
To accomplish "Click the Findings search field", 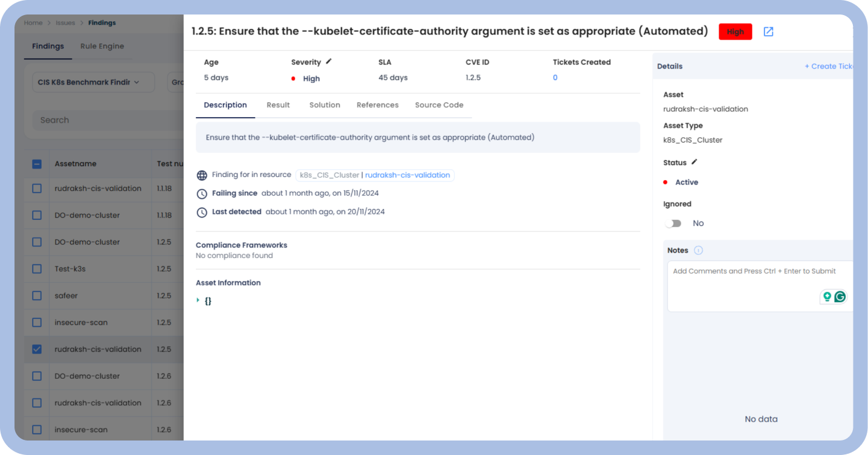I will click(108, 120).
